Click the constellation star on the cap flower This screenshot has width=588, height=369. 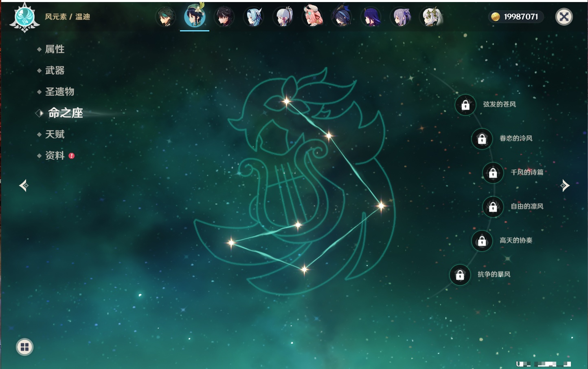coord(287,101)
